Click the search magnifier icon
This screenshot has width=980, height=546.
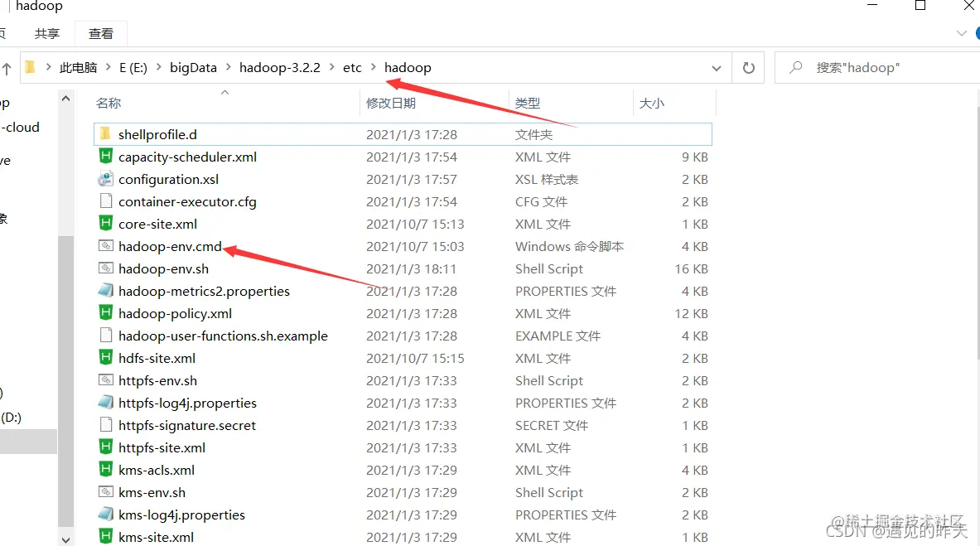795,67
